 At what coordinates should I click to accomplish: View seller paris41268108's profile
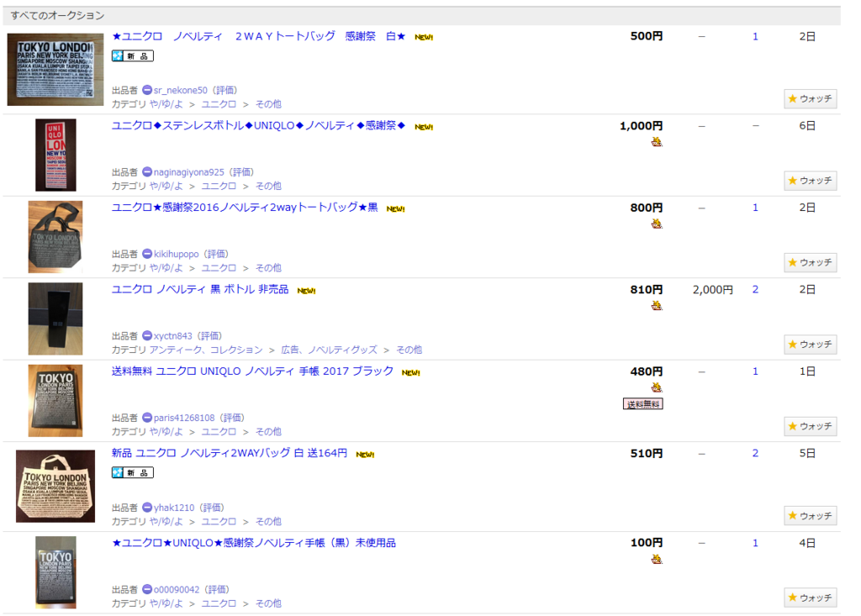coord(184,418)
